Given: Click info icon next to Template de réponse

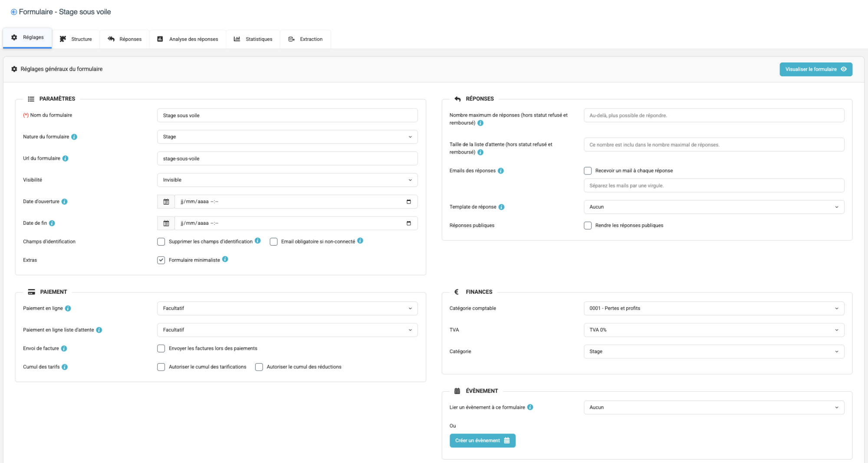Looking at the screenshot, I should [502, 207].
